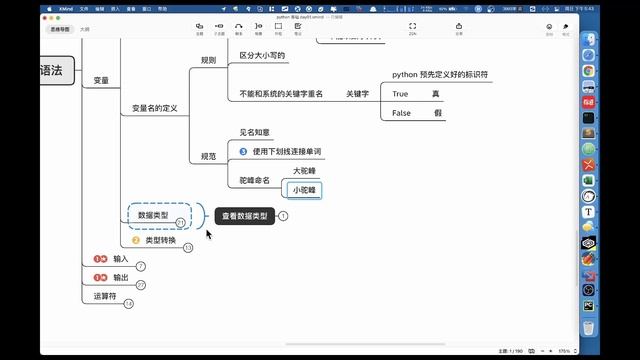The height and width of the screenshot is (360, 640).
Task: Select the 大驼峰 topic
Action: click(304, 171)
